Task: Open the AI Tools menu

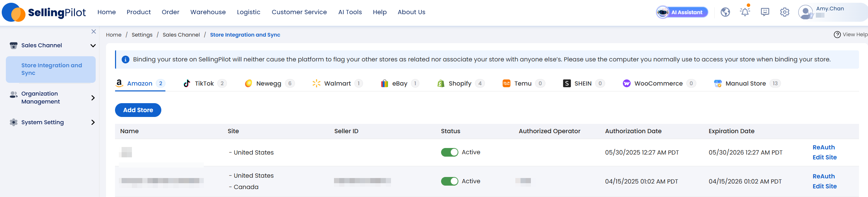Action: (x=350, y=12)
